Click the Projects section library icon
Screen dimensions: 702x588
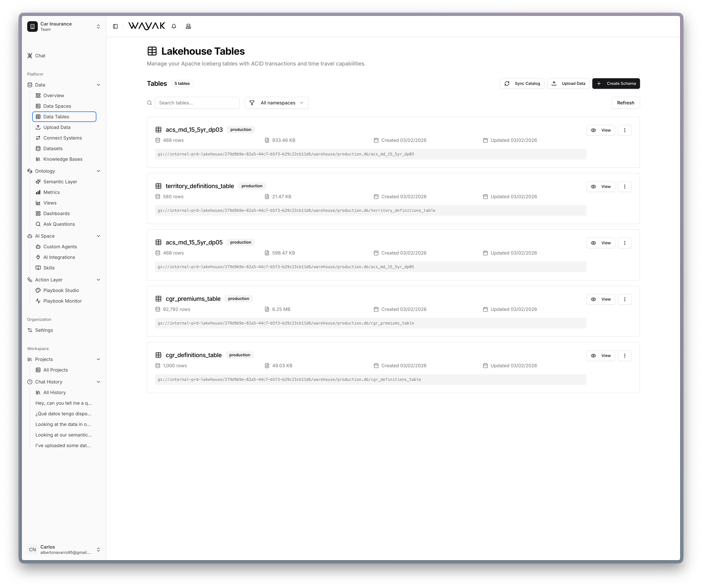click(30, 359)
